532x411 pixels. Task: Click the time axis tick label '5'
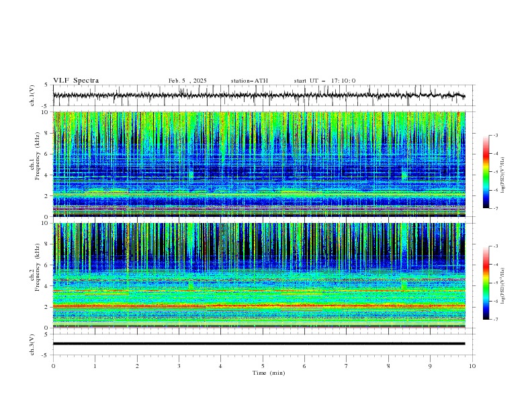pyautogui.click(x=263, y=366)
